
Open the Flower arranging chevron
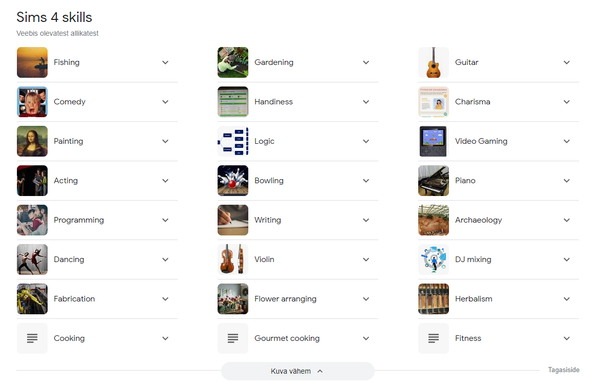(x=366, y=299)
